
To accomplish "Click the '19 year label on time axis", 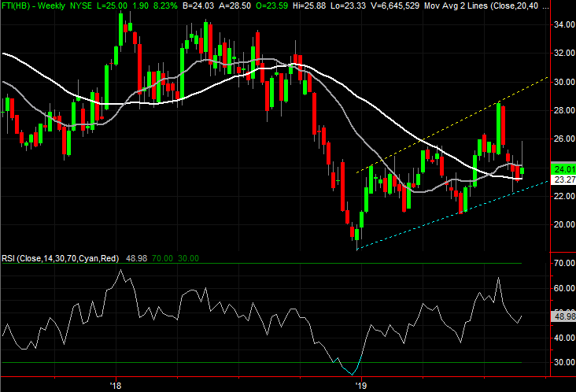I will pyautogui.click(x=361, y=386).
